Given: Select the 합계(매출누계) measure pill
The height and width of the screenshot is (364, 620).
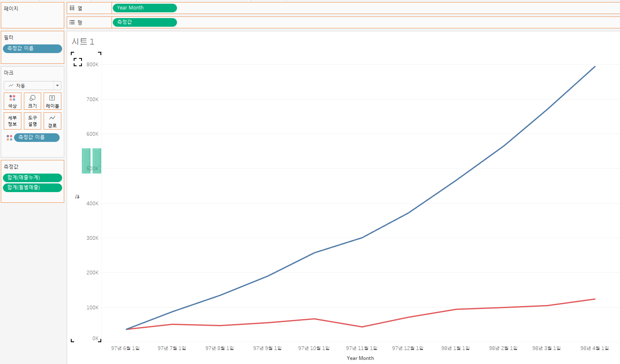Looking at the screenshot, I should pyautogui.click(x=33, y=178).
